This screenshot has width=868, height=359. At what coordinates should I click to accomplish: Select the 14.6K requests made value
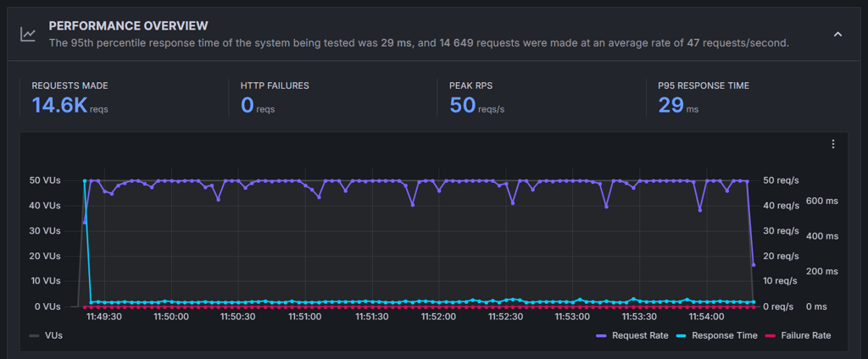click(x=70, y=105)
